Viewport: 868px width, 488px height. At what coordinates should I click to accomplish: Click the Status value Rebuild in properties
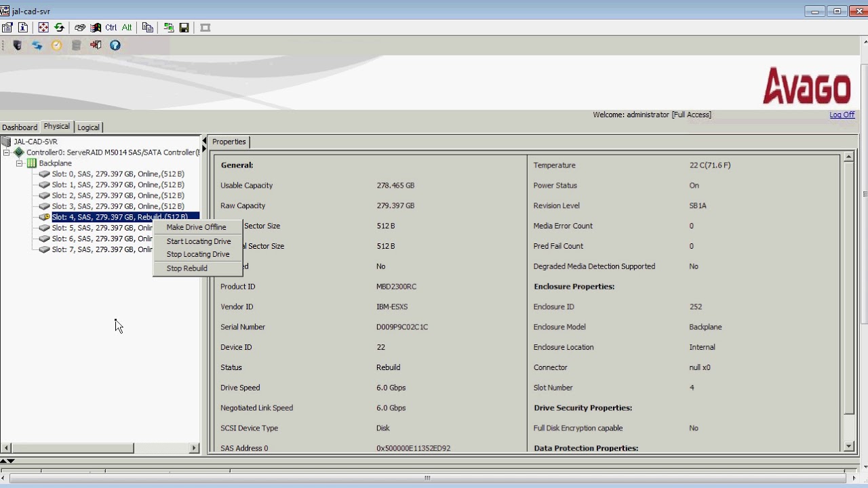pos(388,367)
